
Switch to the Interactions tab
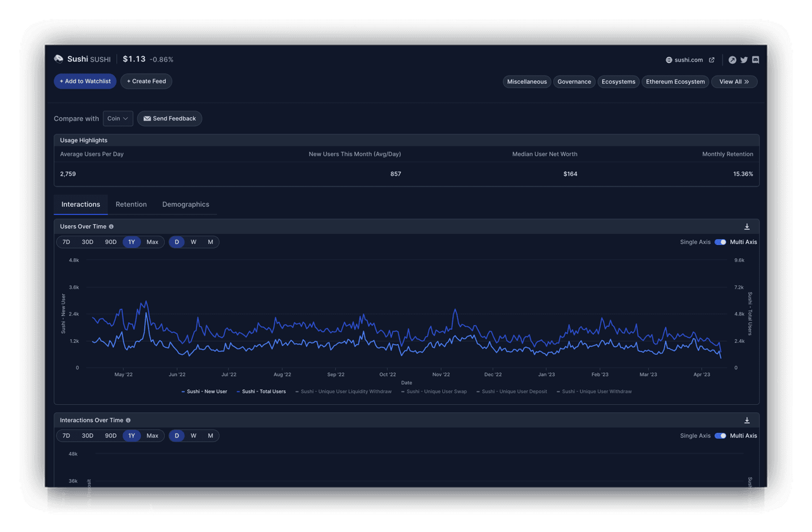point(80,204)
